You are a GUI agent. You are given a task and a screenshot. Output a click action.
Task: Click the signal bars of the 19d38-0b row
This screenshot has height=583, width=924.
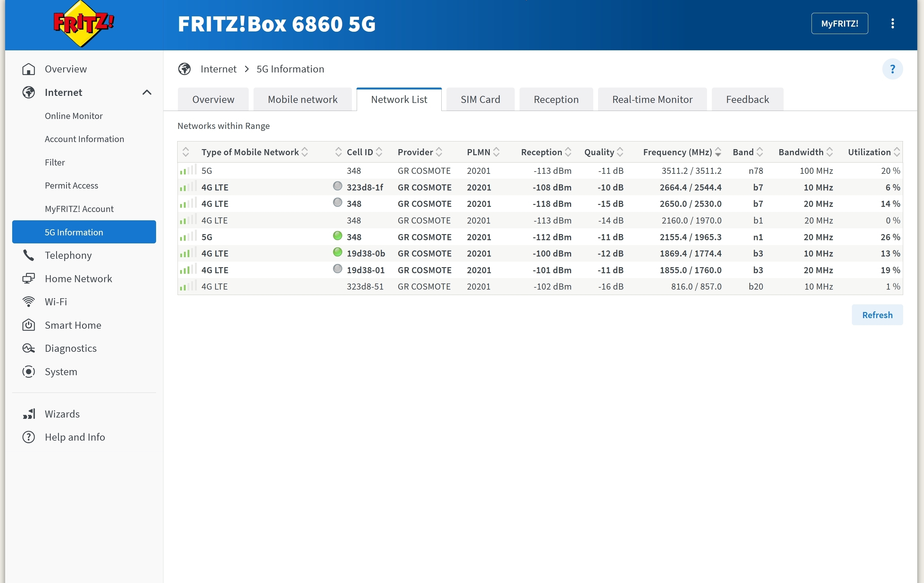tap(188, 252)
